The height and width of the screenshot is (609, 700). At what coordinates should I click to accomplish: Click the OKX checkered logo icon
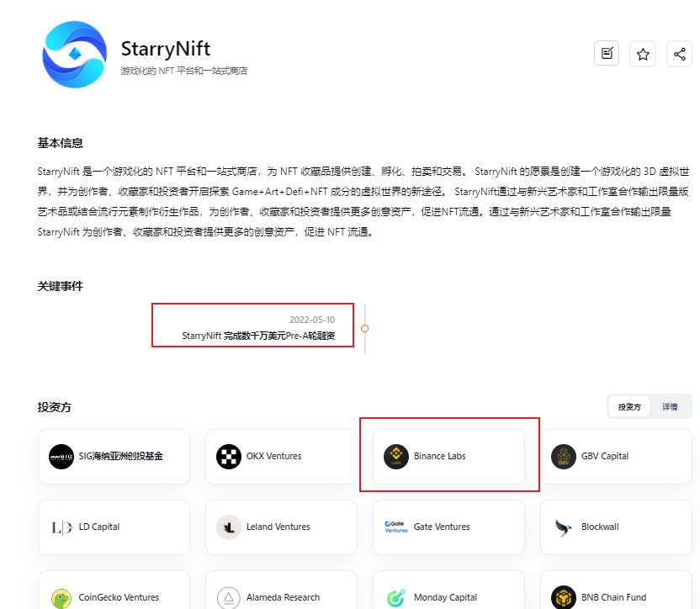pyautogui.click(x=229, y=457)
